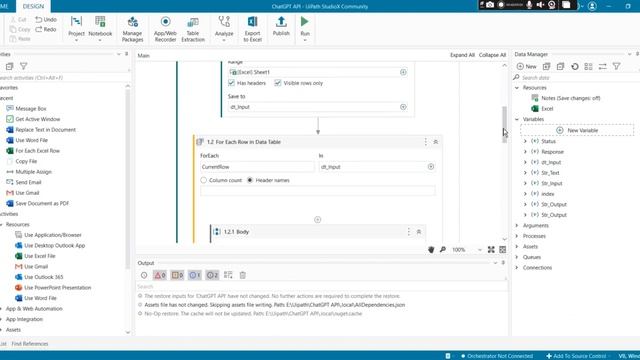640x360 pixels.
Task: Click the designer vertical scrollbar thumb
Action: pyautogui.click(x=504, y=124)
